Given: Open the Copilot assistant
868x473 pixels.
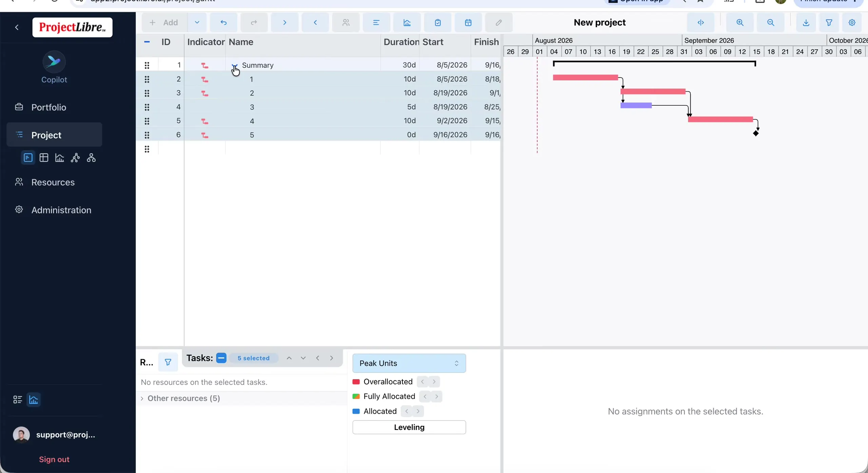Looking at the screenshot, I should tap(54, 67).
